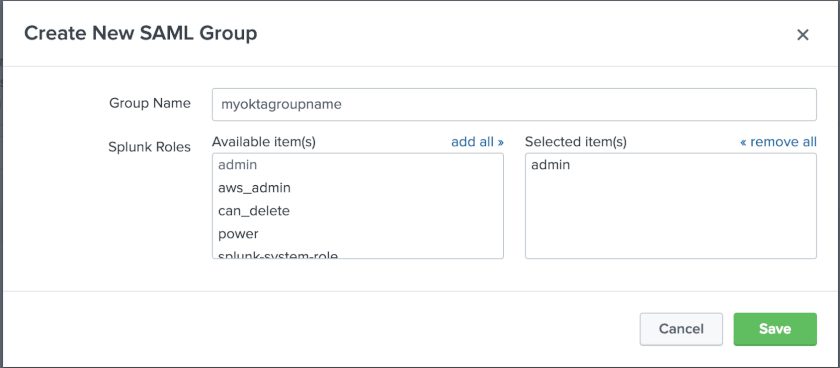The width and height of the screenshot is (840, 368).
Task: Select the greyed-out admin role in Available items
Action: coord(237,165)
